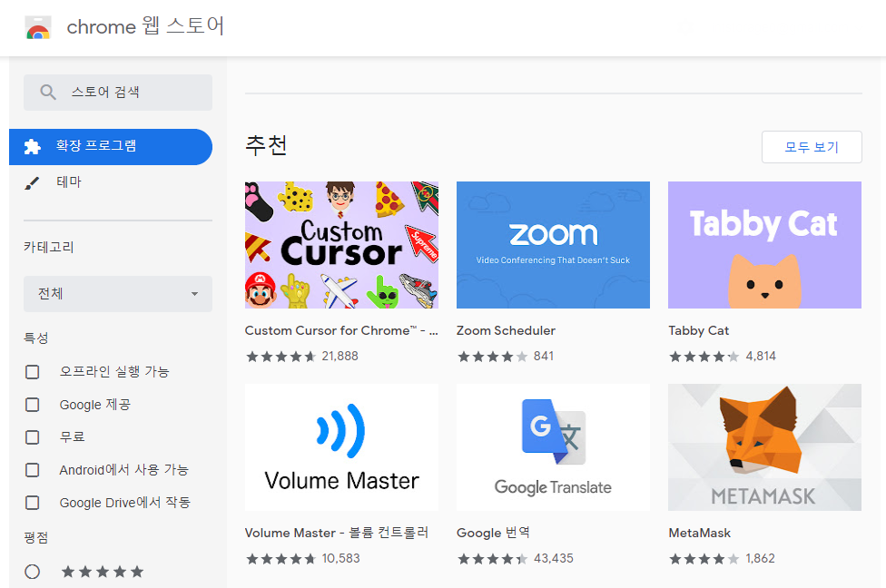Click the 카테고리 label
This screenshot has width=886, height=588.
tap(49, 247)
